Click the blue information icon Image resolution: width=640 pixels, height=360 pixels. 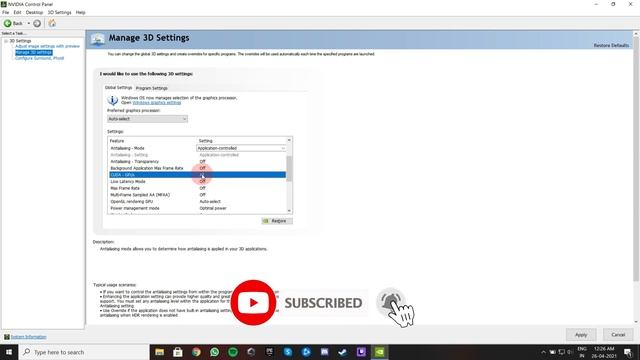point(112,100)
